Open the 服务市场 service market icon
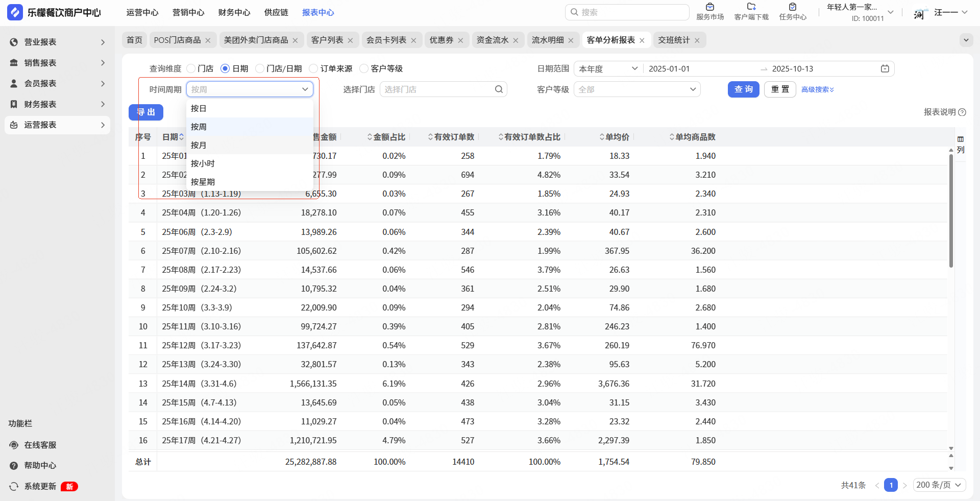Screen dimensions: 980x501 click(x=709, y=7)
